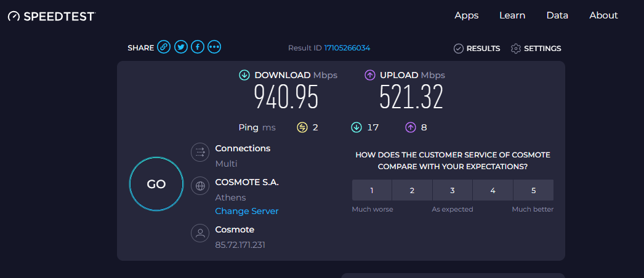Click the Cosmote provider name

coord(235,229)
